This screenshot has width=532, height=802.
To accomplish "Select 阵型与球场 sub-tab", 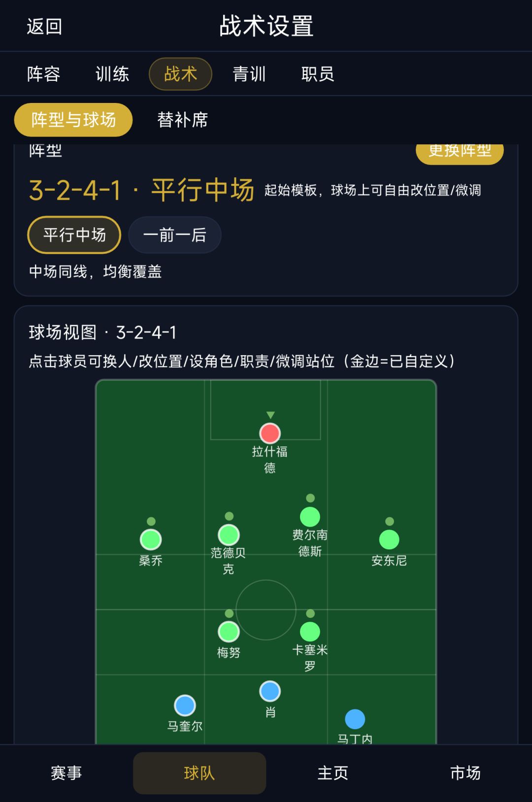I will click(73, 120).
